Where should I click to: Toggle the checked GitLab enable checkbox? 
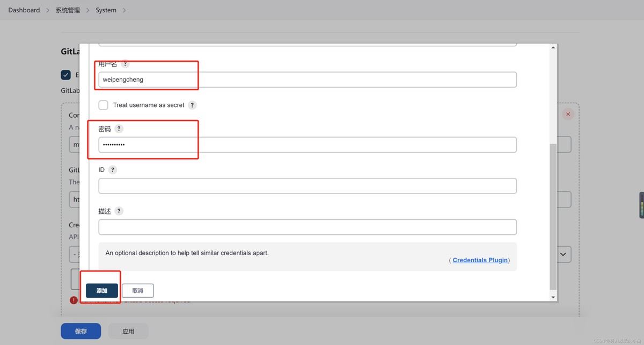tap(66, 75)
